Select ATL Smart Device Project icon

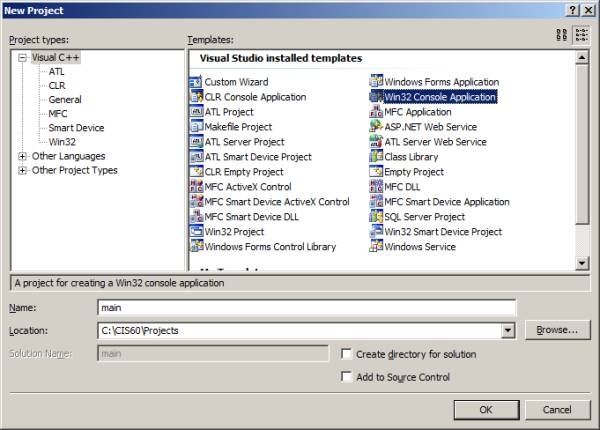[196, 156]
